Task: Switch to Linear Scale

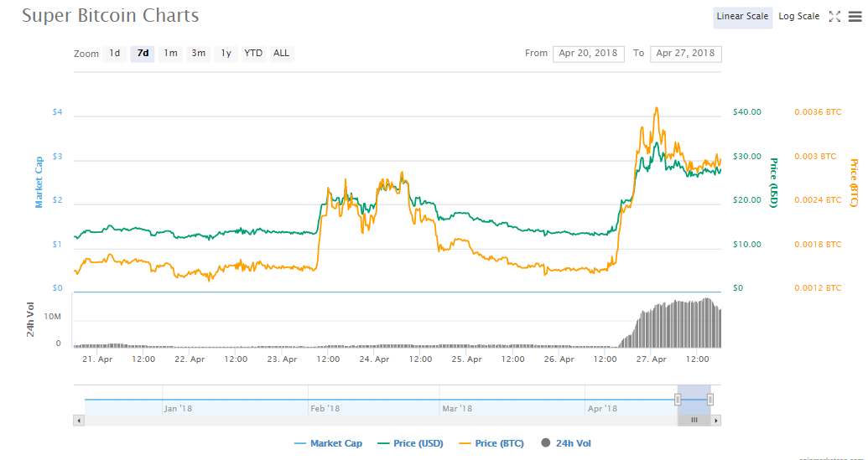Action: tap(742, 17)
